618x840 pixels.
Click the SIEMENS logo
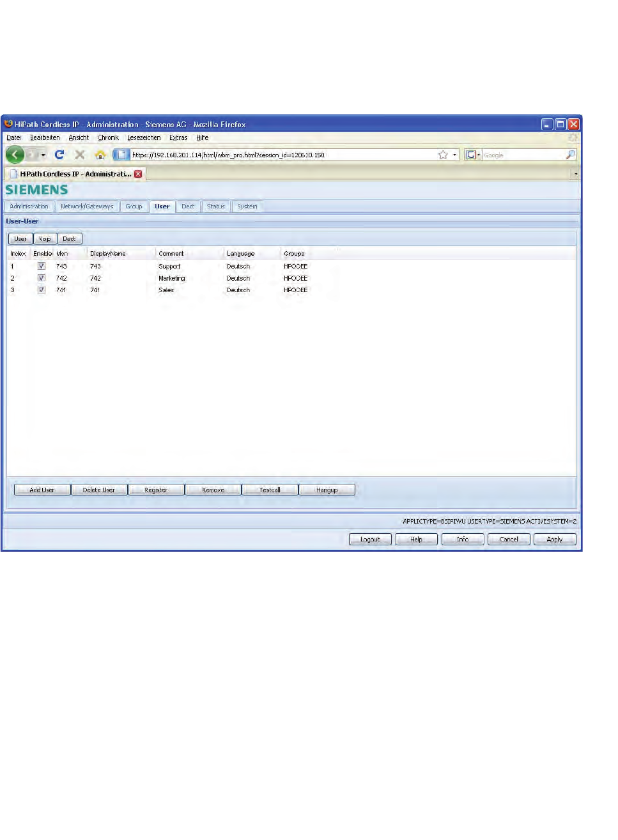point(36,190)
